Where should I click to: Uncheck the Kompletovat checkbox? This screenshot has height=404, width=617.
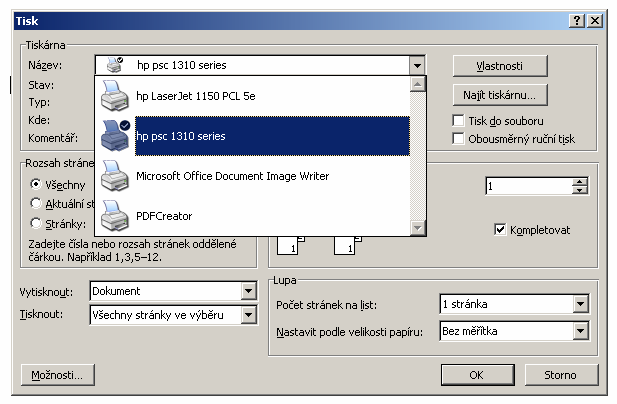[500, 229]
